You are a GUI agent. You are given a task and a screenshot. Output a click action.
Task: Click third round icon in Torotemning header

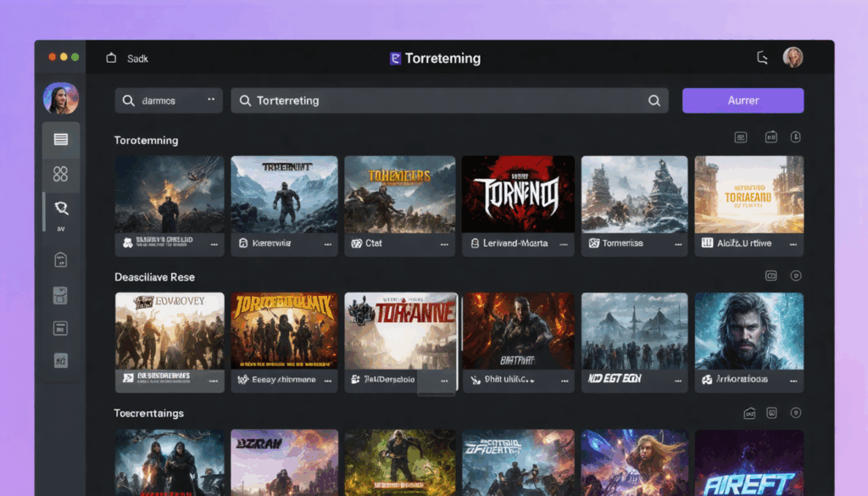[795, 137]
